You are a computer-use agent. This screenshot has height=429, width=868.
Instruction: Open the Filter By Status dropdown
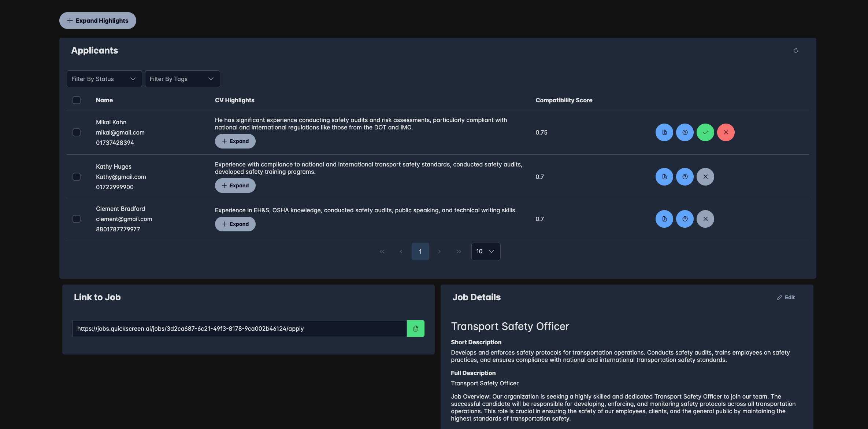pyautogui.click(x=104, y=79)
